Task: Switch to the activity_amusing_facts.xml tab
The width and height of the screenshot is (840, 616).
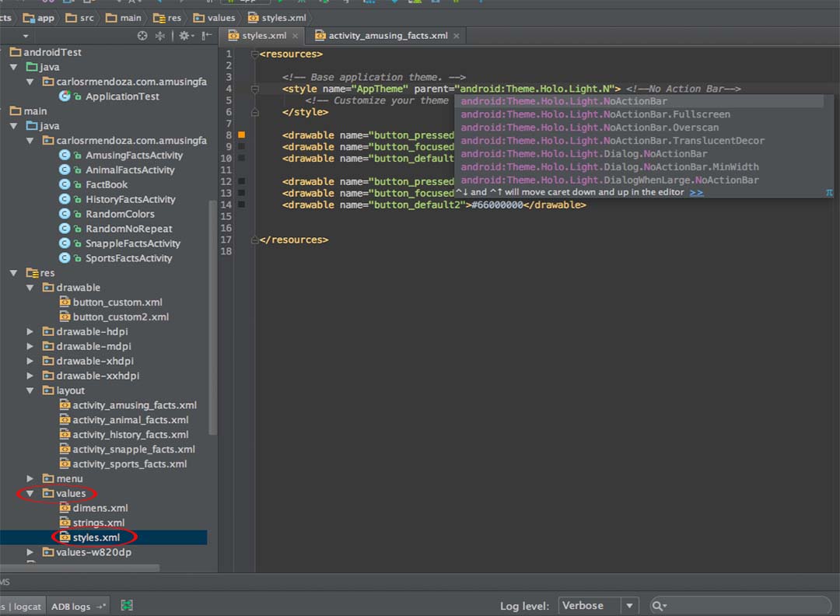Action: [387, 36]
